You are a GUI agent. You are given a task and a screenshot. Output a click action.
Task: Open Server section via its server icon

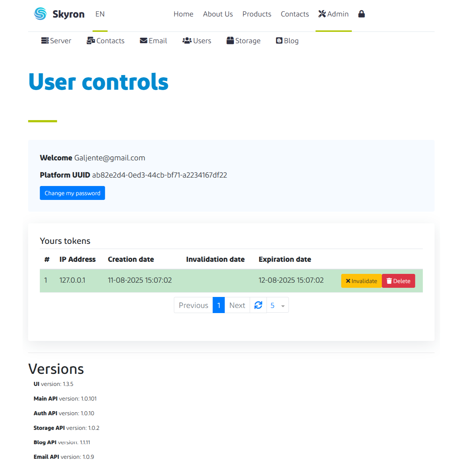[45, 41]
